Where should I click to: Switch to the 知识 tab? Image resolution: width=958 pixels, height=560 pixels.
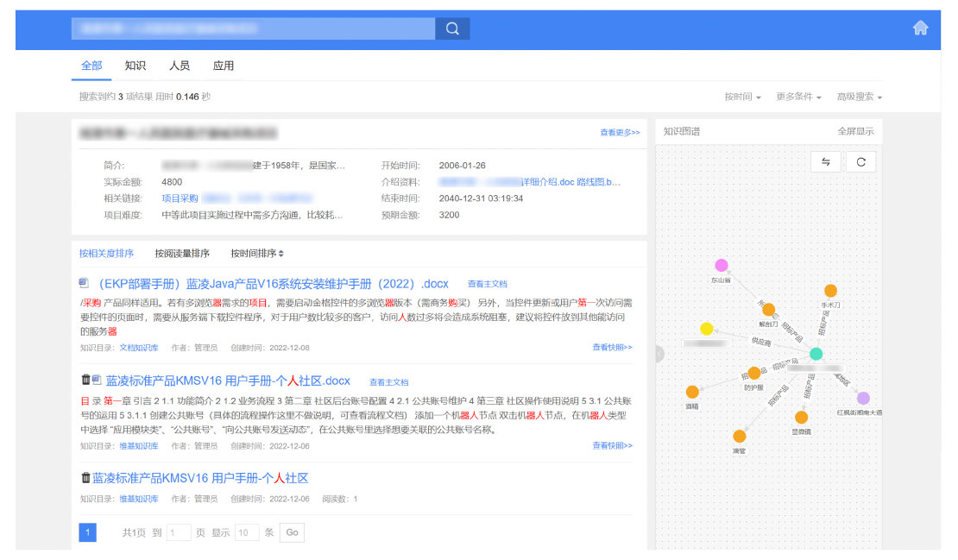click(135, 66)
